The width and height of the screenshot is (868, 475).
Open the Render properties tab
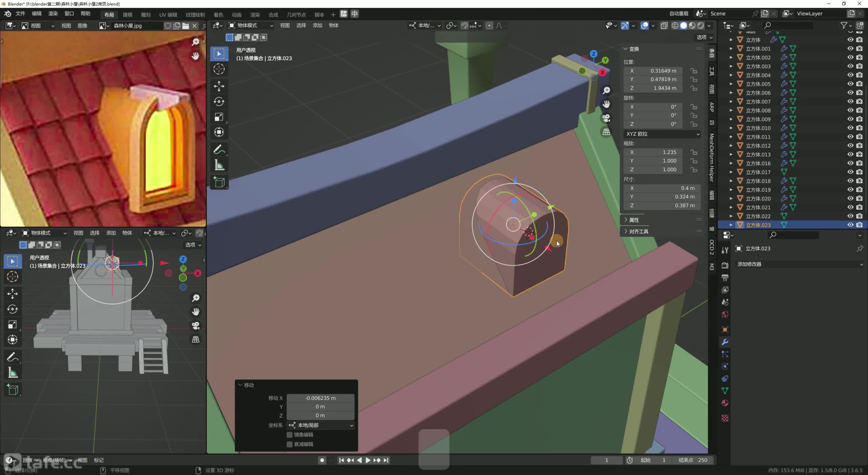point(725,265)
